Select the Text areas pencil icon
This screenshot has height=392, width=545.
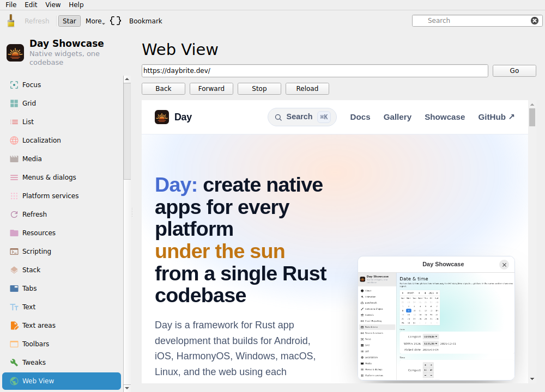point(14,326)
